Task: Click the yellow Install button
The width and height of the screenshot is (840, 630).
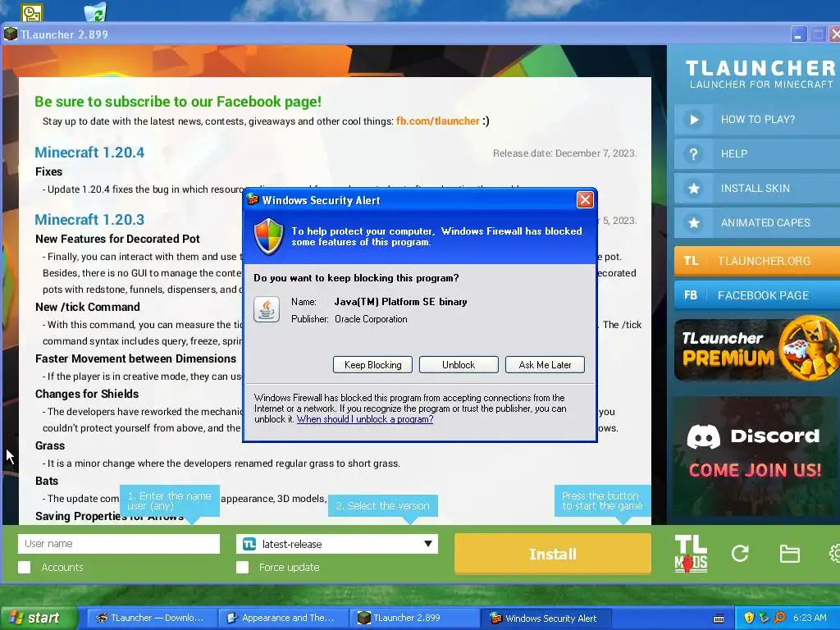Action: (553, 554)
